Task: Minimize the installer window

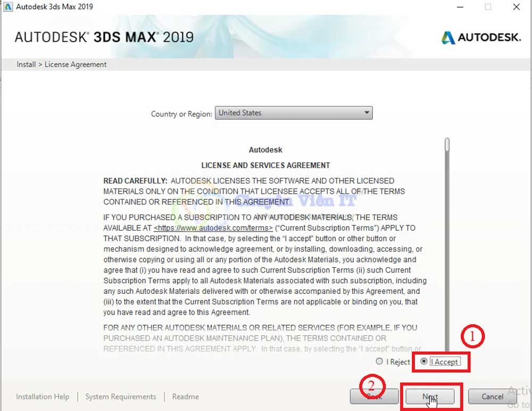Action: [x=459, y=7]
